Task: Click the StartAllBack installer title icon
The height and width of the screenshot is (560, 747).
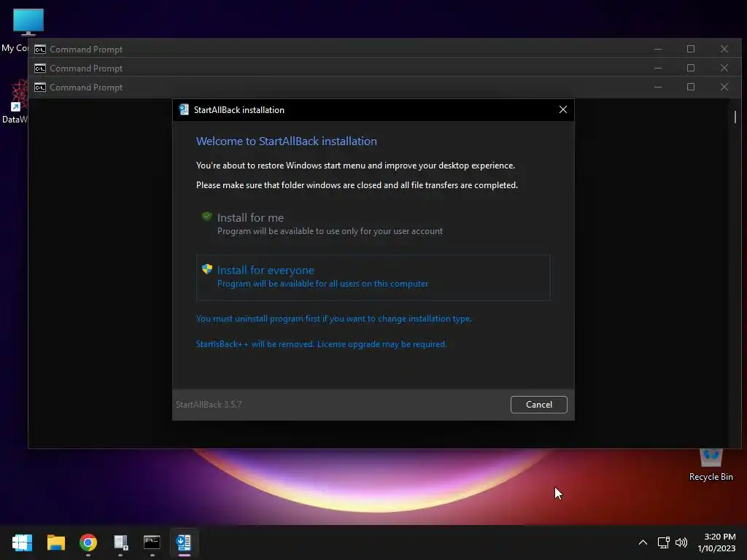Action: tap(184, 109)
